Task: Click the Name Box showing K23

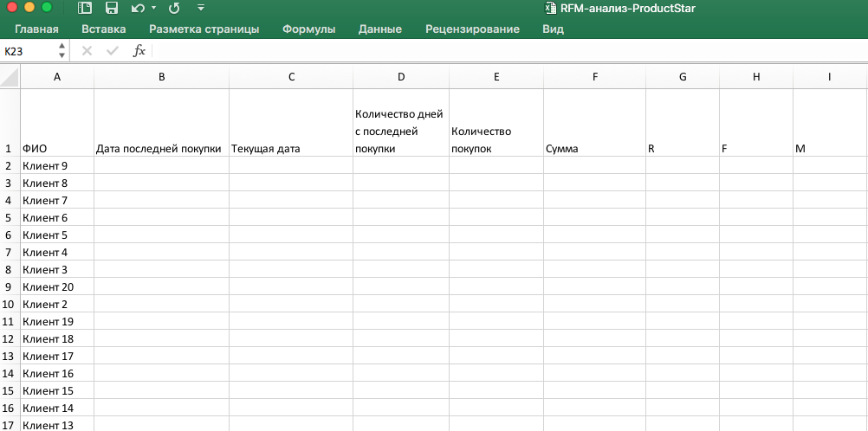Action: 28,51
